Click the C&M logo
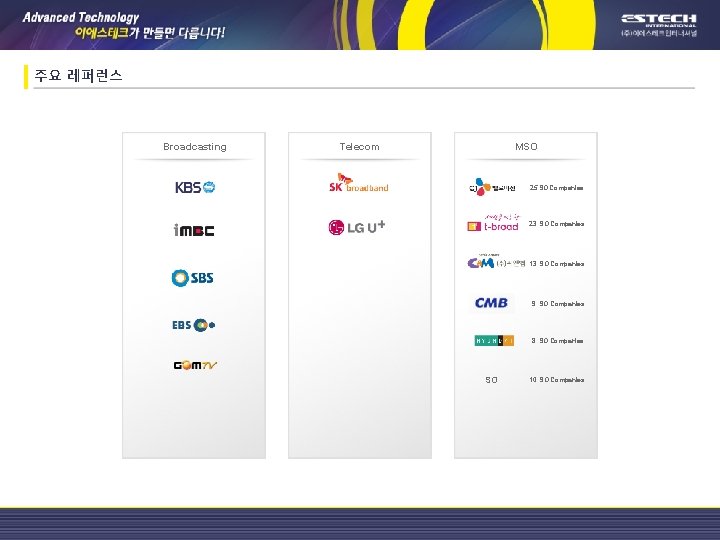Image resolution: width=720 pixels, height=540 pixels. click(496, 262)
